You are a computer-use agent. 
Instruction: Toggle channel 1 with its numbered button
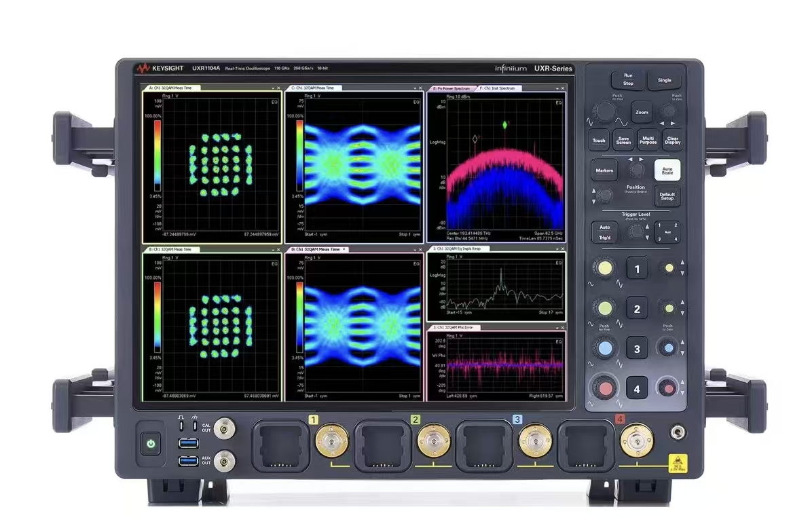click(x=636, y=269)
